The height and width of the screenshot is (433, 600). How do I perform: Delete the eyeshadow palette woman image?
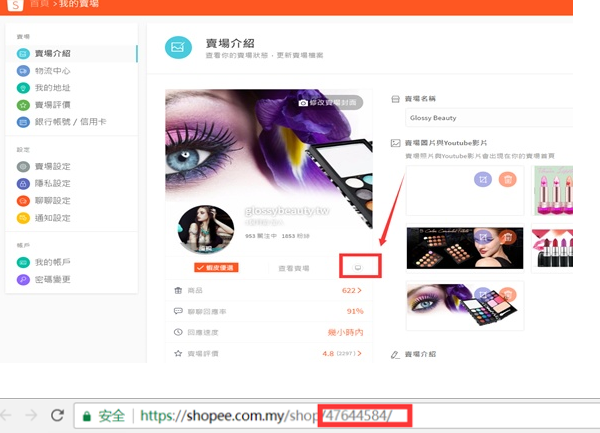click(x=508, y=238)
